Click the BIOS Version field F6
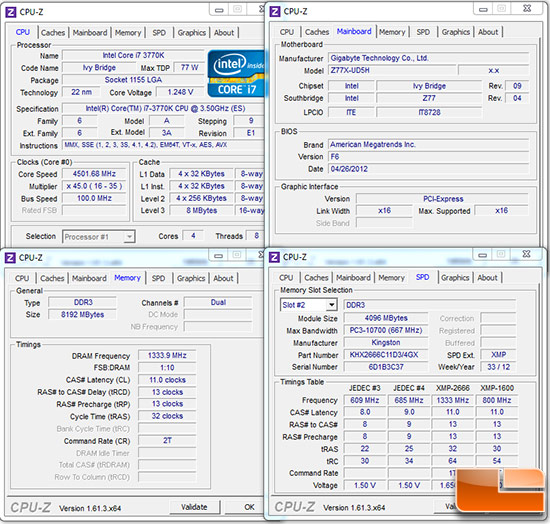The height and width of the screenshot is (524, 550). pos(428,156)
